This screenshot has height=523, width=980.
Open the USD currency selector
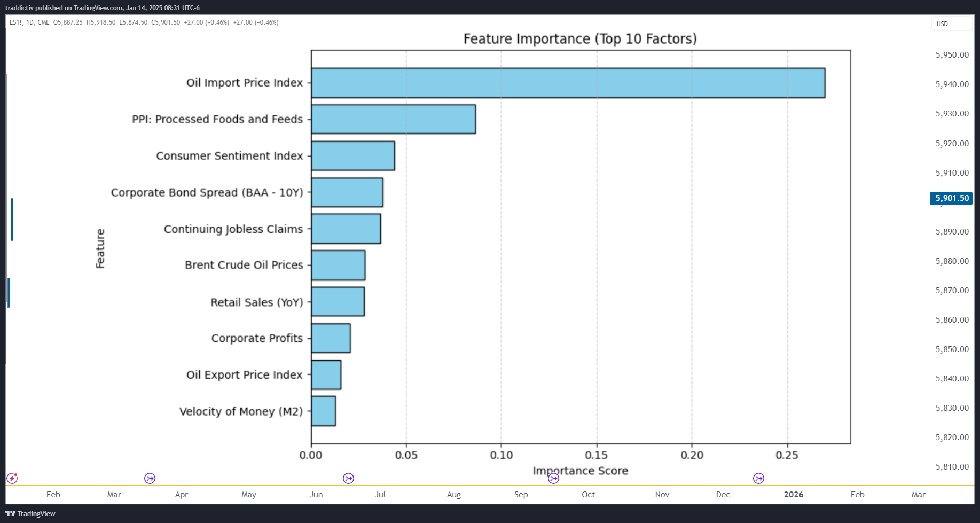(x=952, y=24)
